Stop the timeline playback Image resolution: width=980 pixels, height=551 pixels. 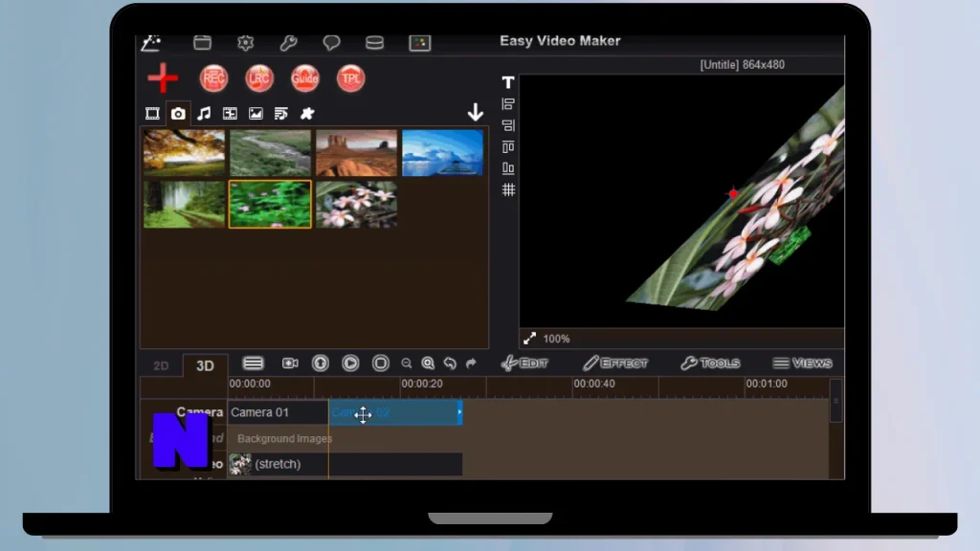pos(381,363)
